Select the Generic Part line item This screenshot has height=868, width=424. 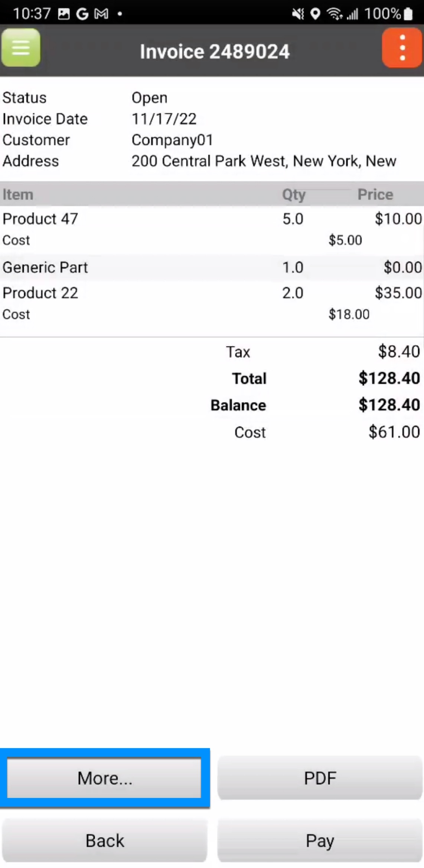[x=45, y=267]
